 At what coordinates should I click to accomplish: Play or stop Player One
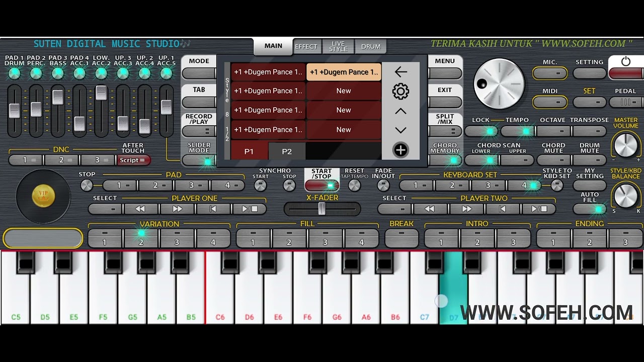pos(249,209)
